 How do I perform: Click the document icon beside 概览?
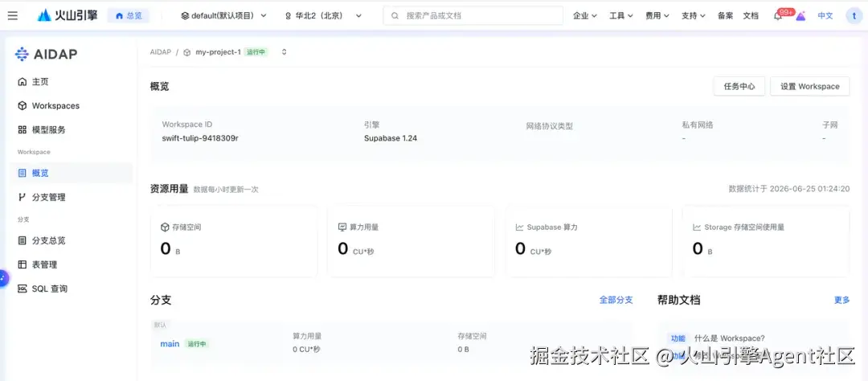[x=23, y=173]
